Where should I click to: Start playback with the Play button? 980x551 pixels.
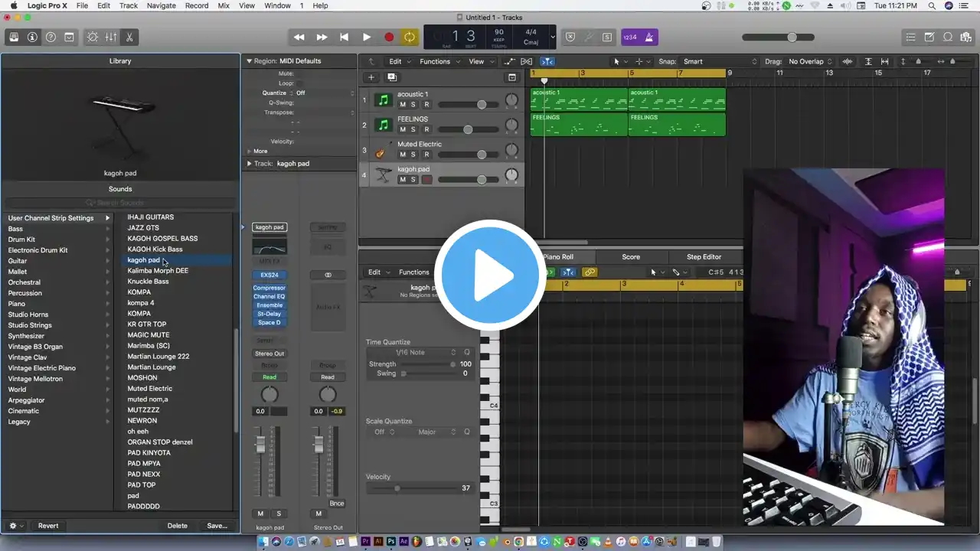coord(366,37)
